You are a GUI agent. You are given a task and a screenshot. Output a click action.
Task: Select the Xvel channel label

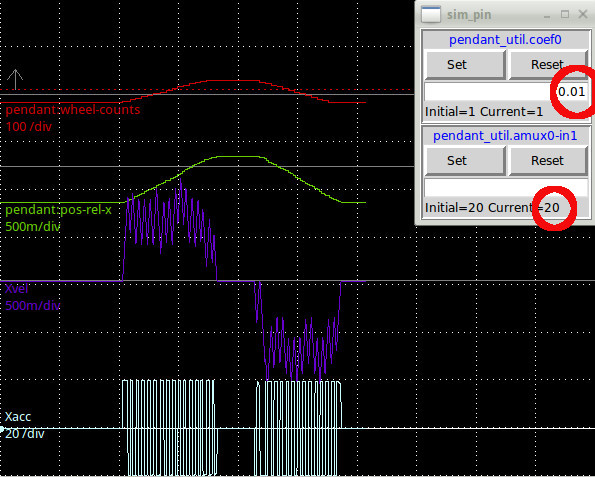click(16, 288)
